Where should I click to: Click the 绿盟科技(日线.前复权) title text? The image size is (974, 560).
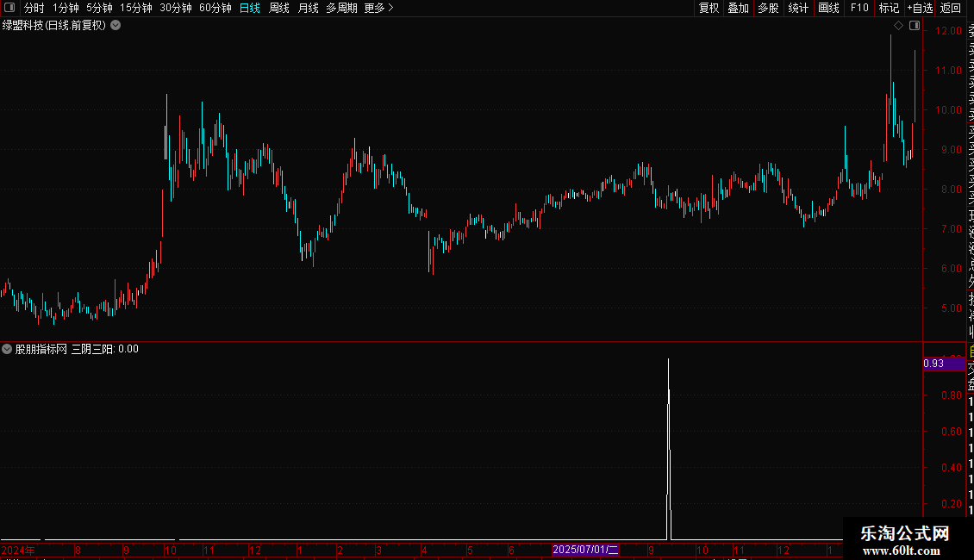[54, 26]
